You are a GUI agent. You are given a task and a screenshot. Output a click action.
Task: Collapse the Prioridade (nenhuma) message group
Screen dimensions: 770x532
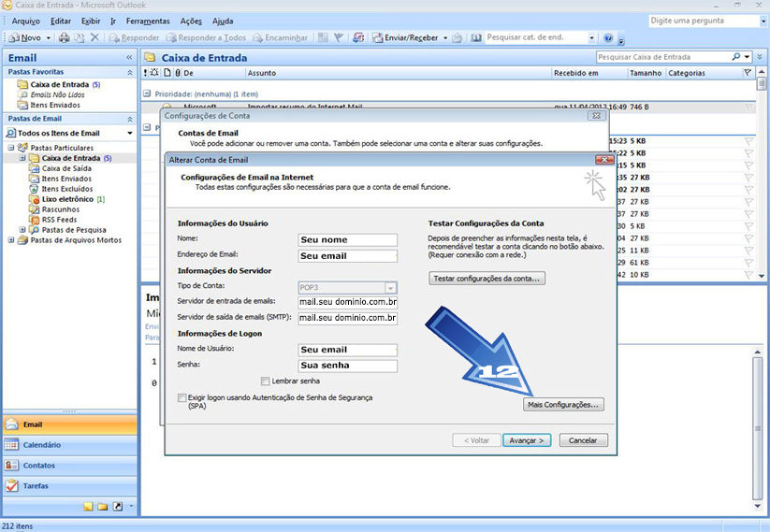click(x=147, y=93)
